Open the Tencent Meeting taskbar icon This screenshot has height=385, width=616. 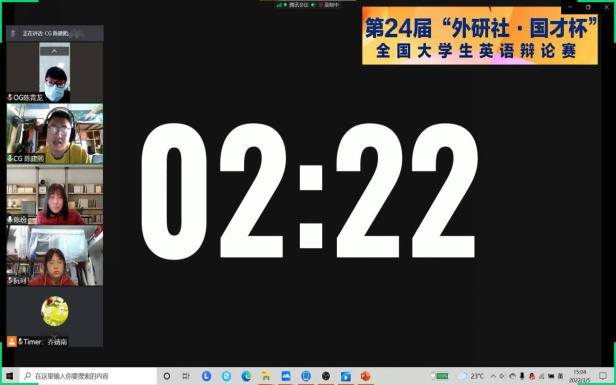coord(286,376)
